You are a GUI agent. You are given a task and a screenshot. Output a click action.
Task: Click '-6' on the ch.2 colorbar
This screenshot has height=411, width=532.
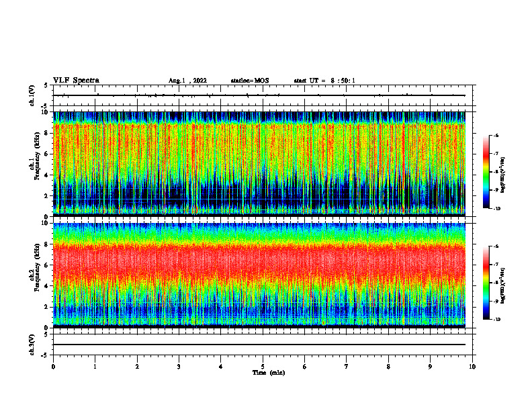point(496,246)
